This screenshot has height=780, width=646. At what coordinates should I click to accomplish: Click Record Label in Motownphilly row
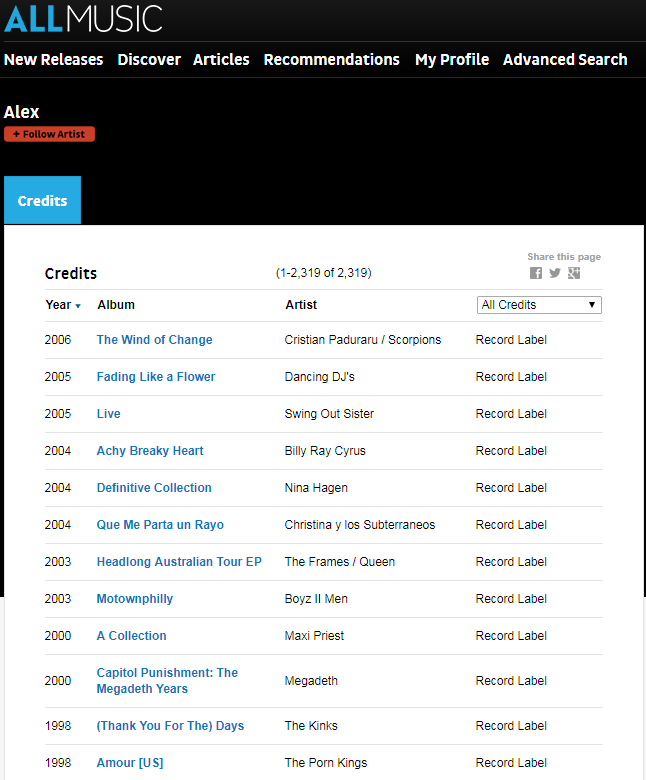511,598
